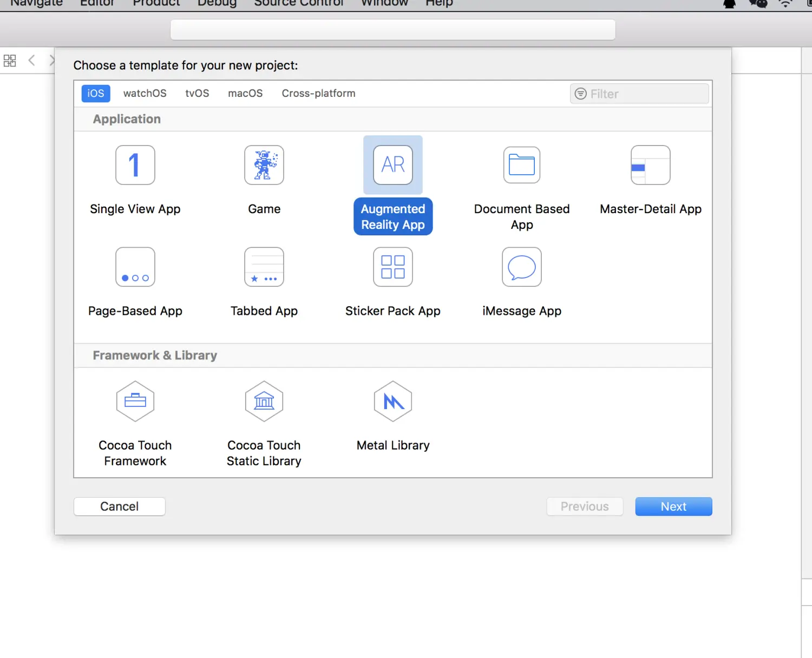Open the Product menu
Image resolution: width=812 pixels, height=658 pixels.
(156, 3)
